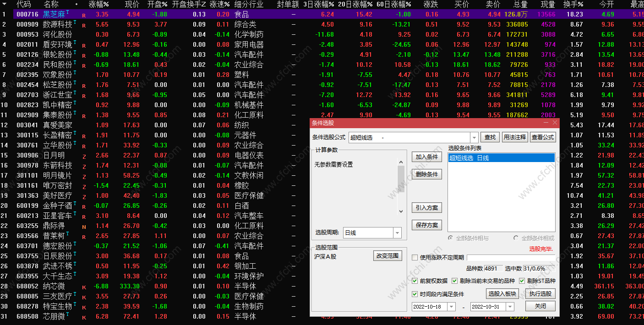The height and width of the screenshot is (325, 644).
Task: Sort by the 涨幅% column header
Action: (99, 5)
